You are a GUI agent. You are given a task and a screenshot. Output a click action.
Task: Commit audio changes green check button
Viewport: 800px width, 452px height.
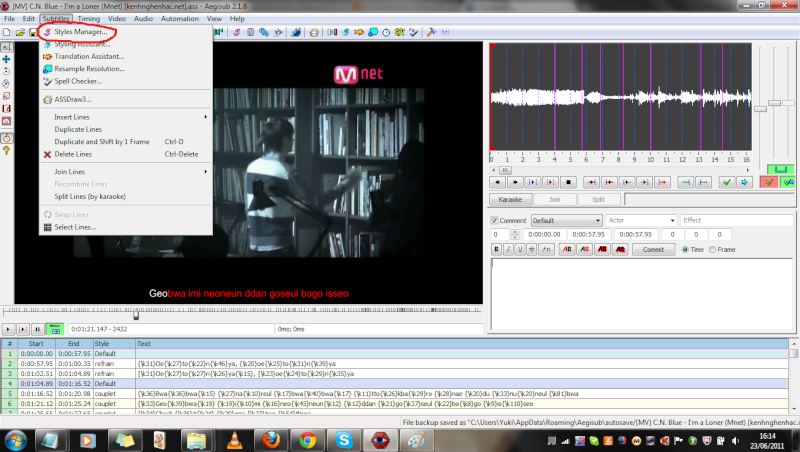coord(727,182)
